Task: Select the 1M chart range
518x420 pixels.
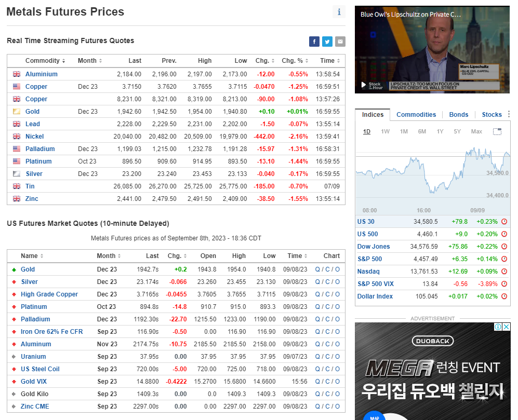Action: click(404, 131)
